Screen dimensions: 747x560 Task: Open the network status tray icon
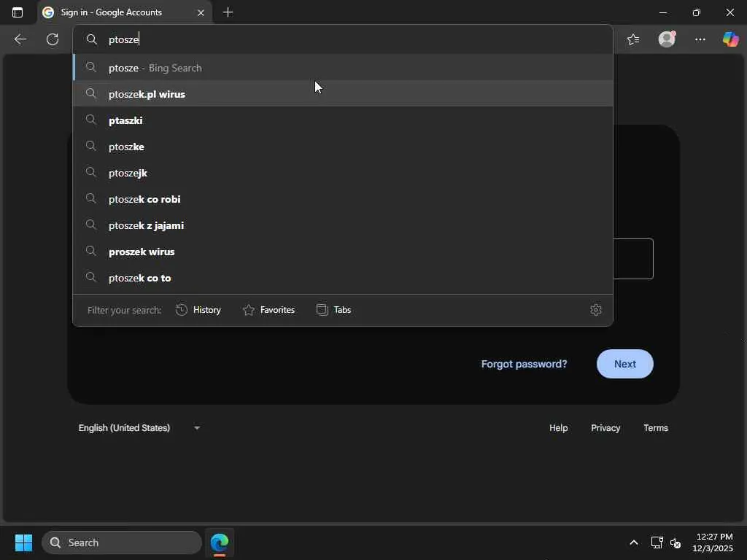click(x=657, y=542)
